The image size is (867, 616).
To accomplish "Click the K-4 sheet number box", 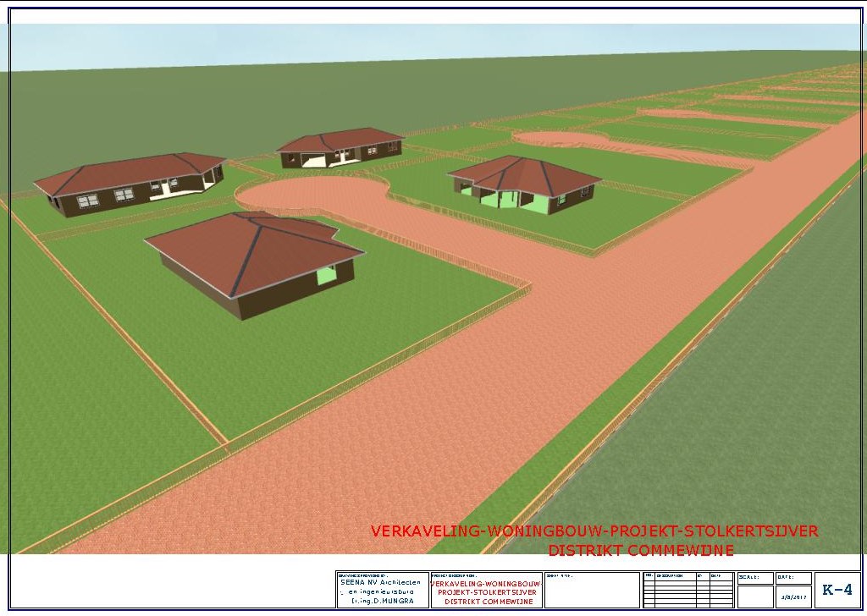I will [x=837, y=590].
